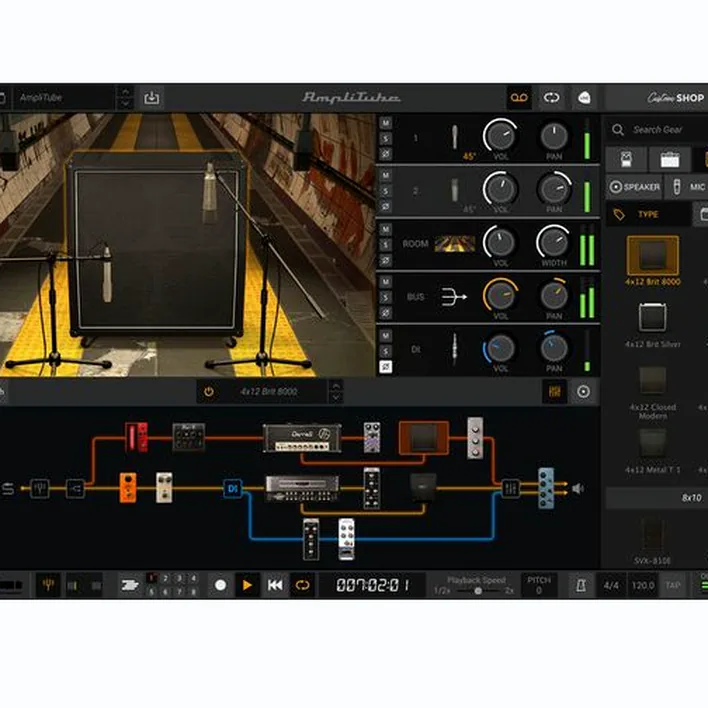Step to previous cabinet with up arrow

[x=336, y=386]
